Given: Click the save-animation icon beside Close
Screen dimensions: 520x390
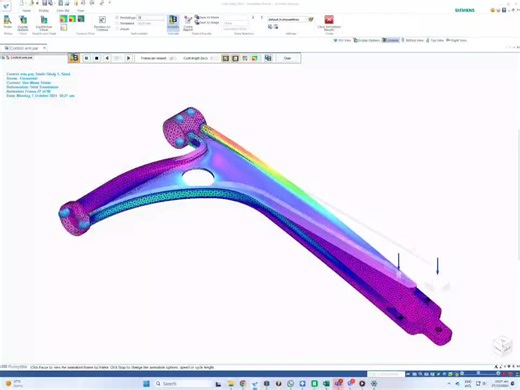Looking at the screenshot, I should tap(268, 58).
